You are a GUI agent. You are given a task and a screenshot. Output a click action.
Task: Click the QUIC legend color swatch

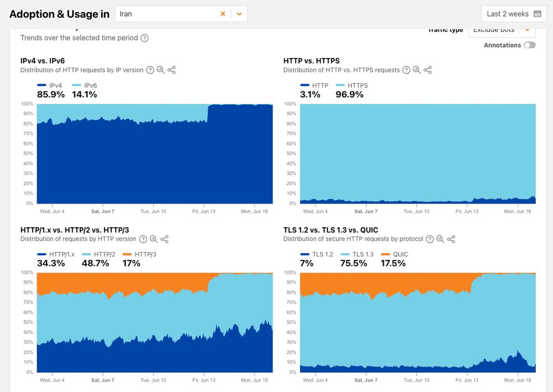(385, 255)
